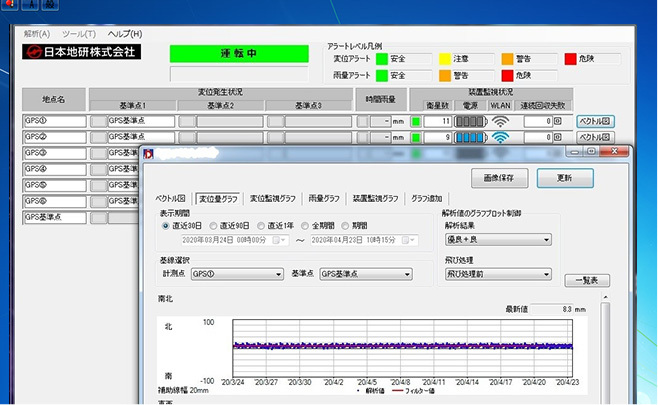The width and height of the screenshot is (658, 405).
Task: Click the 日本地研株式会社 company logo
Action: (81, 52)
